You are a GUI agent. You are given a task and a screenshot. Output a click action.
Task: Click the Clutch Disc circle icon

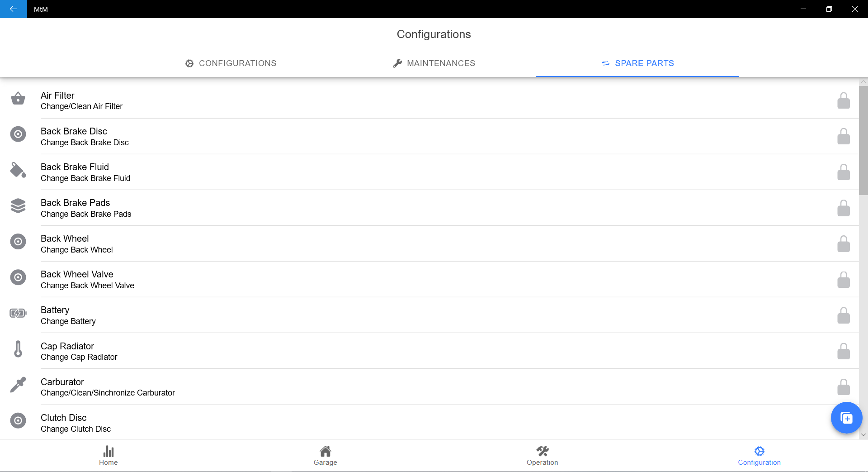pyautogui.click(x=18, y=420)
